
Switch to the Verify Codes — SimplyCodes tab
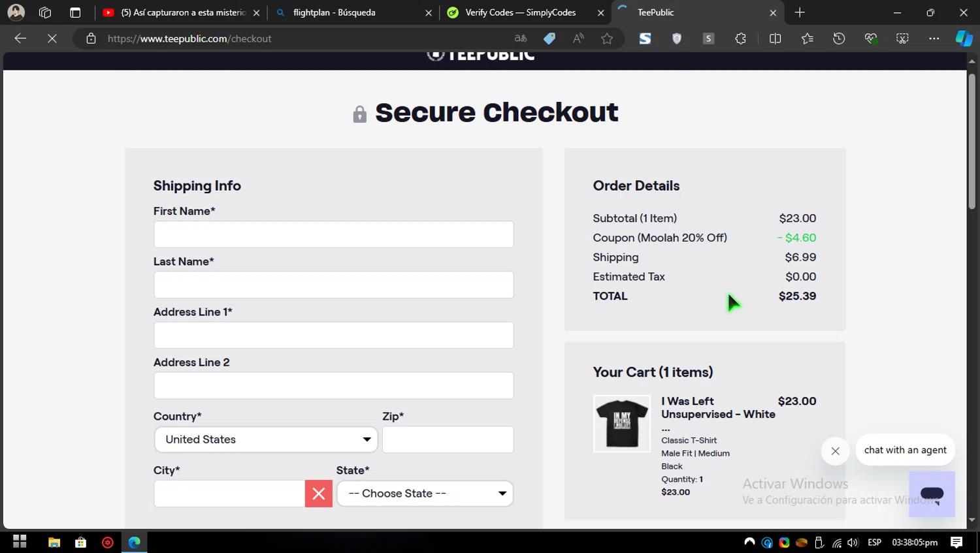pos(521,12)
